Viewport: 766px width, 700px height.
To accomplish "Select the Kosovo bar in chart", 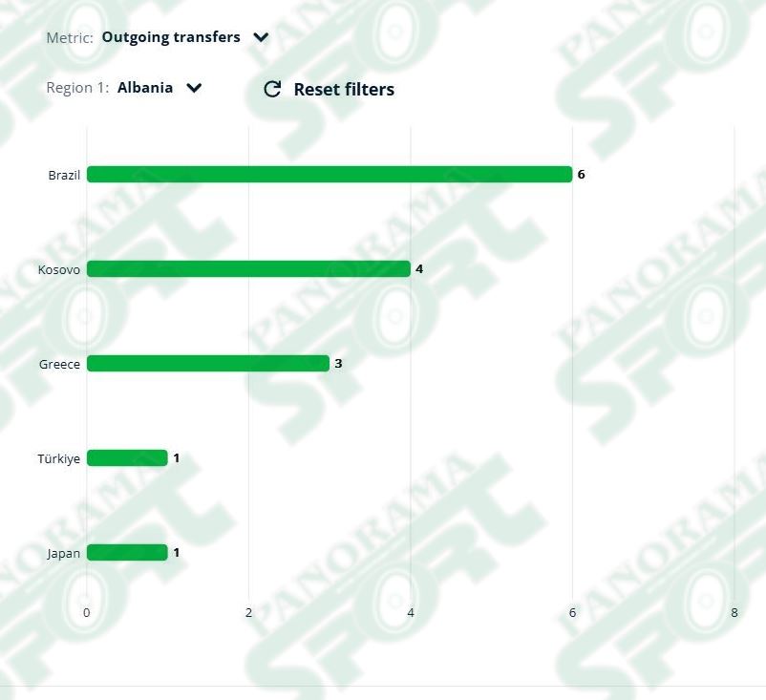I will point(248,269).
